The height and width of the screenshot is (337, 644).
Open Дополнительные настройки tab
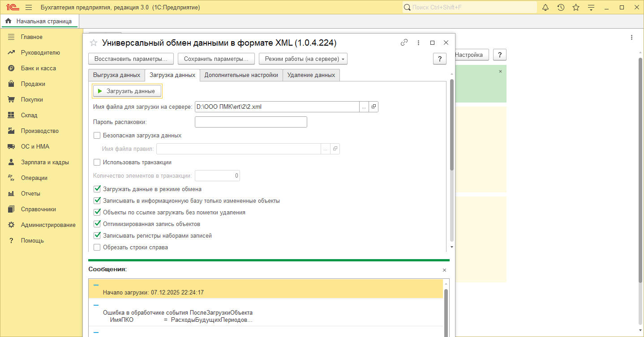tap(241, 75)
